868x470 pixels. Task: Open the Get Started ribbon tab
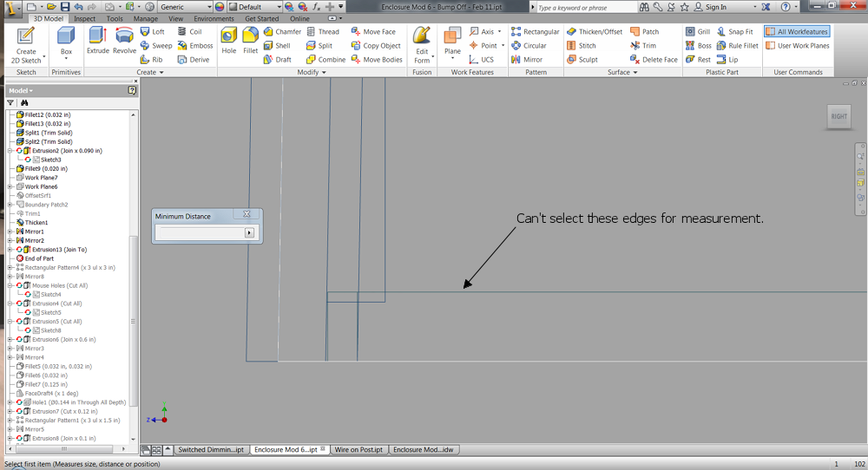click(x=262, y=18)
